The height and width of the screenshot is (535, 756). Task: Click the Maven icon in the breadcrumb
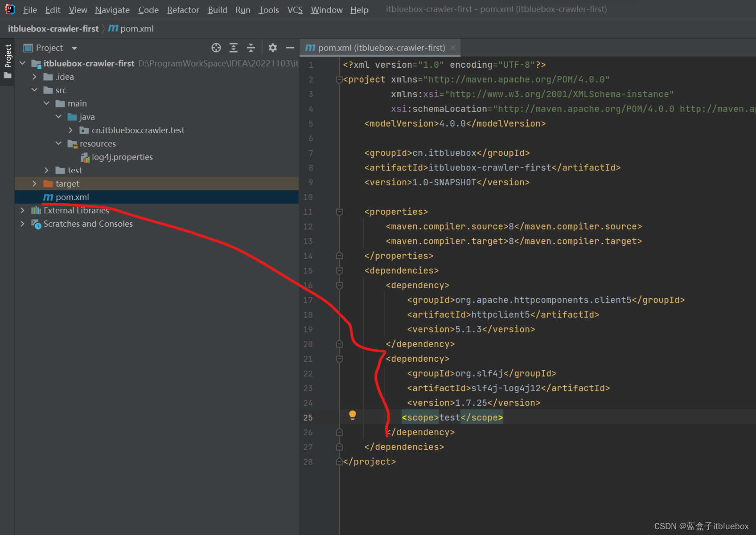(113, 29)
